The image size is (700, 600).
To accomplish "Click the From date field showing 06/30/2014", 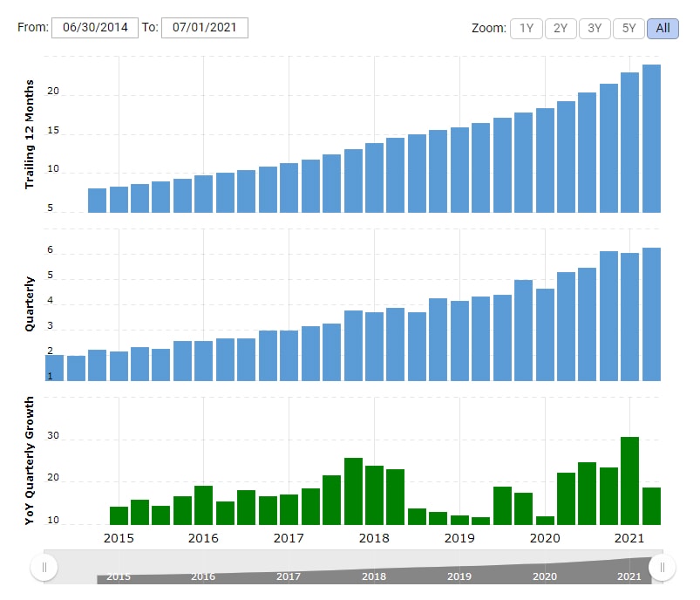I will [x=95, y=27].
